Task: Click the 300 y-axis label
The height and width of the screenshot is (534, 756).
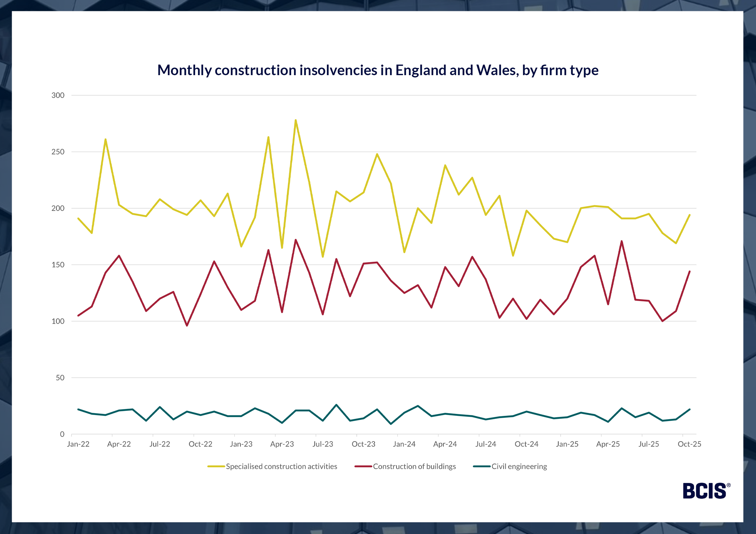Action: click(x=58, y=95)
